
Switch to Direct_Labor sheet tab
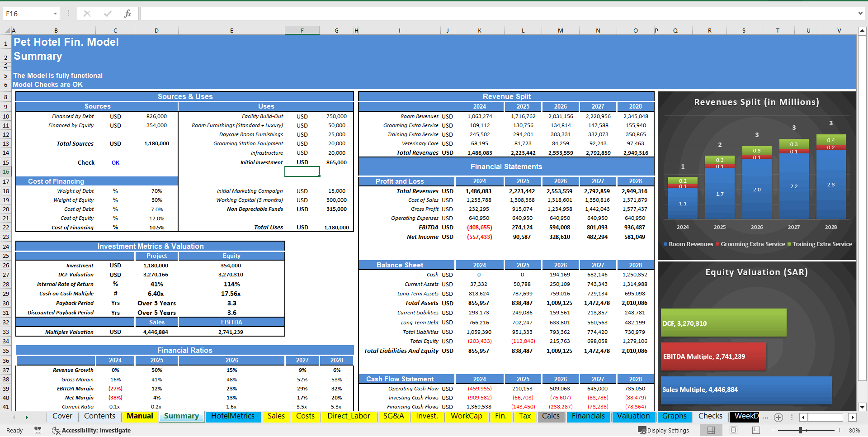[x=349, y=416]
